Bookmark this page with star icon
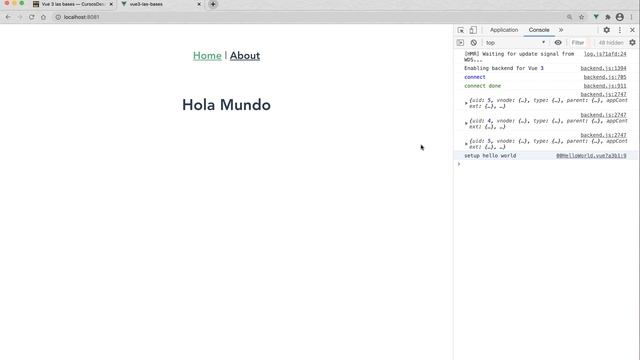Viewport: 640px width, 360px height. pos(582,17)
